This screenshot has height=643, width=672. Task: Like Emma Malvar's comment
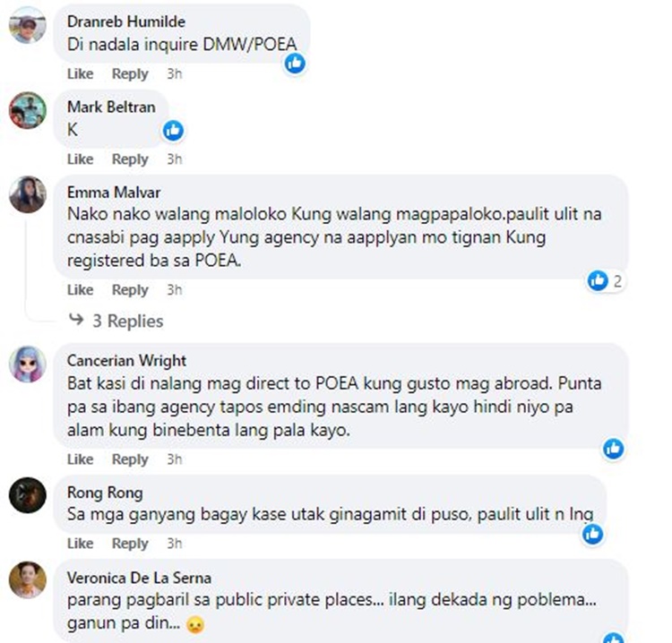80,290
